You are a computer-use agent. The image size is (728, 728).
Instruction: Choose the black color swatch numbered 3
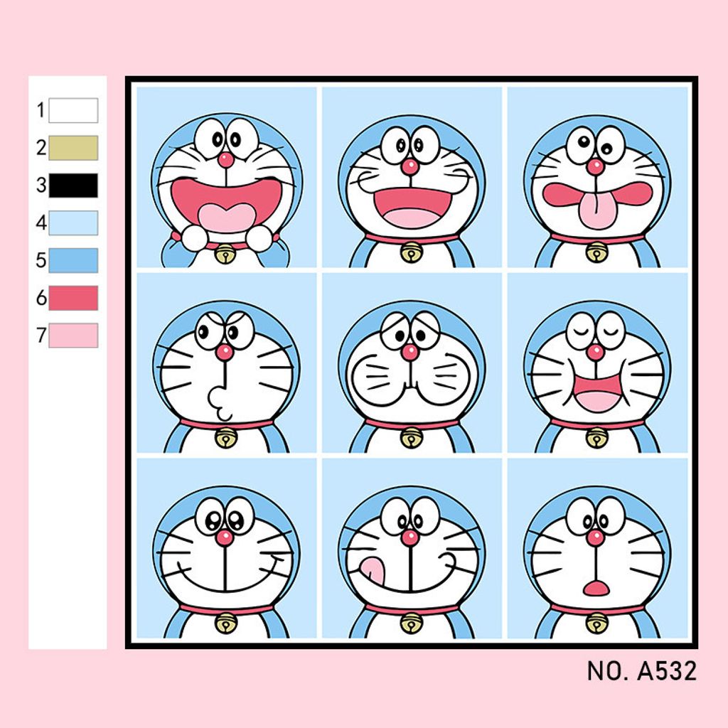(x=73, y=186)
